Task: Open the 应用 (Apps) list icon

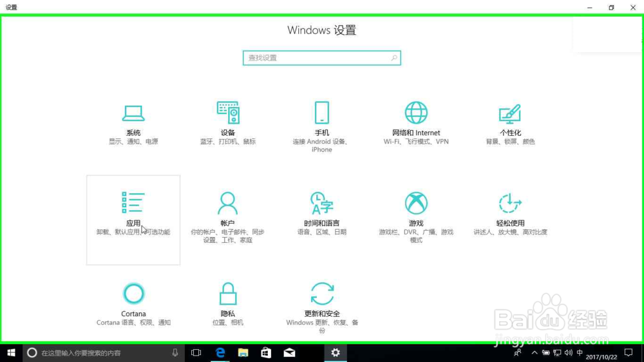Action: coord(133,202)
